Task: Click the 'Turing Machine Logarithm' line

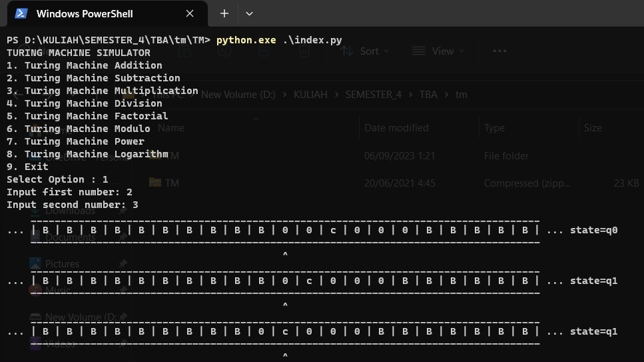Action: (x=87, y=154)
